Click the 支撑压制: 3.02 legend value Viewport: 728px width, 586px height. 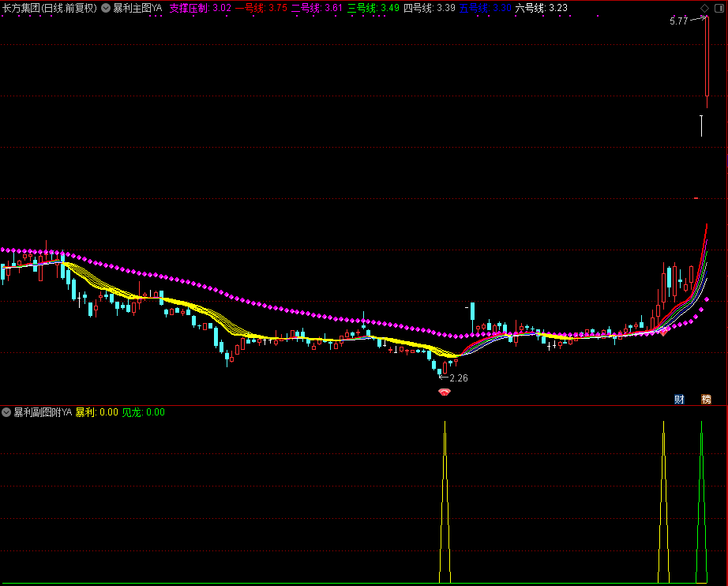(200, 8)
